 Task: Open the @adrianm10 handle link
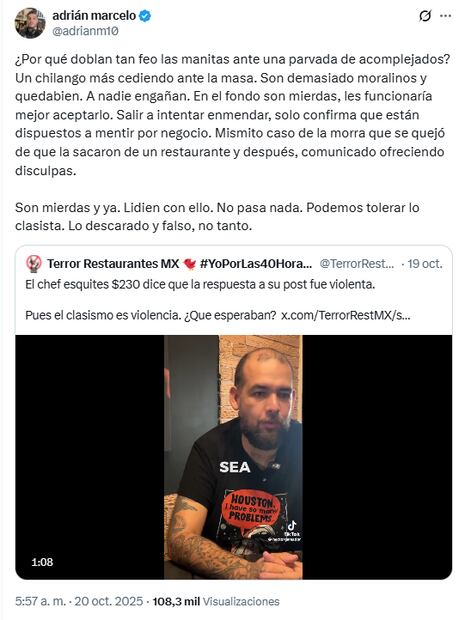point(85,31)
